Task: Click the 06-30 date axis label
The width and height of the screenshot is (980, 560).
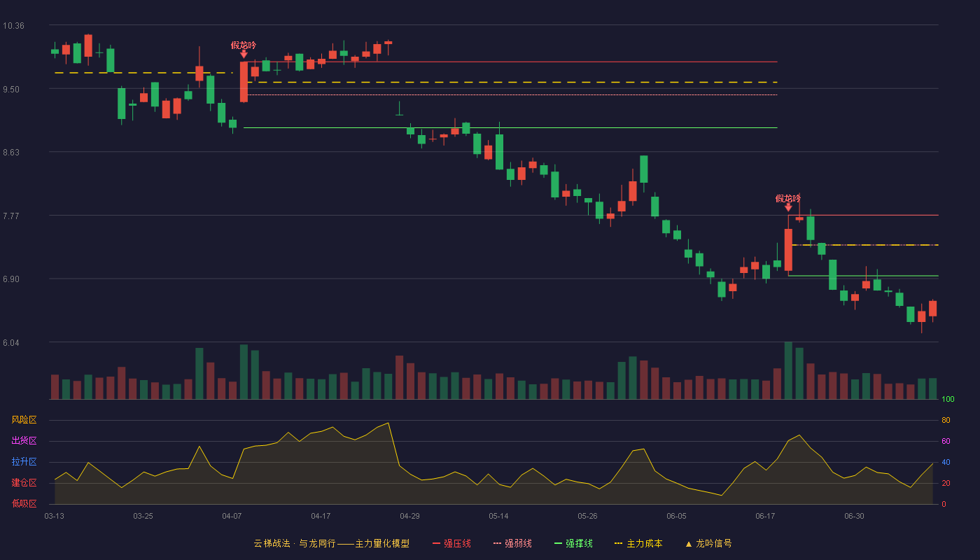Action: (x=854, y=516)
